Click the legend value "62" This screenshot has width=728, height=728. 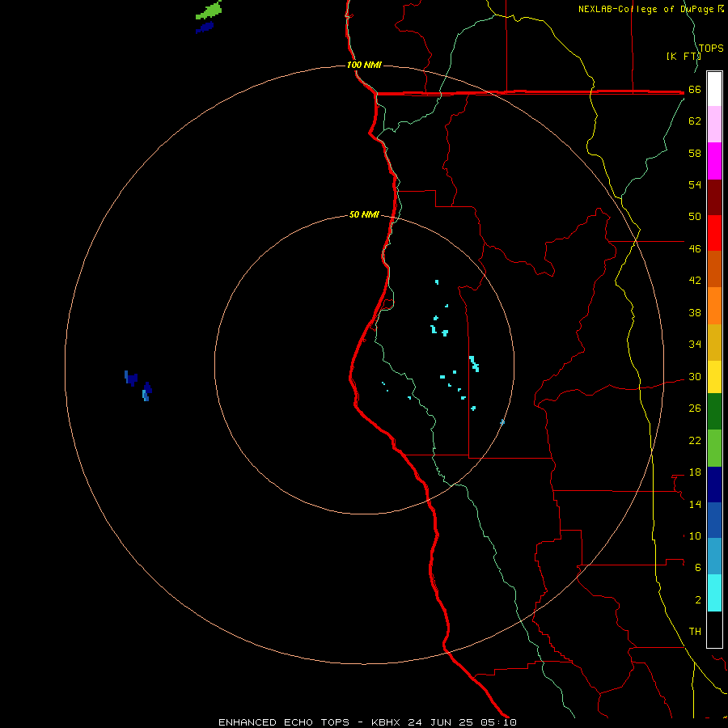pyautogui.click(x=695, y=121)
